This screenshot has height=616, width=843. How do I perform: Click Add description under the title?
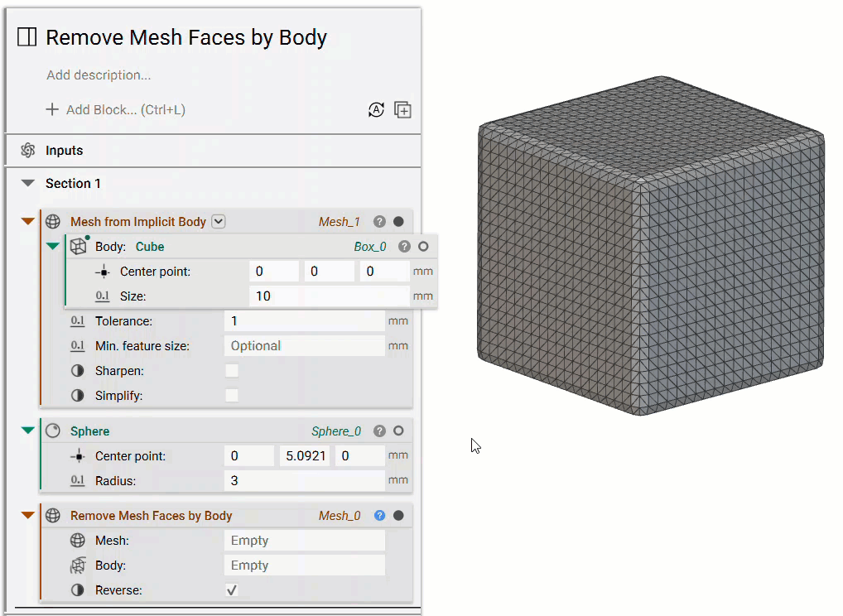pos(99,75)
